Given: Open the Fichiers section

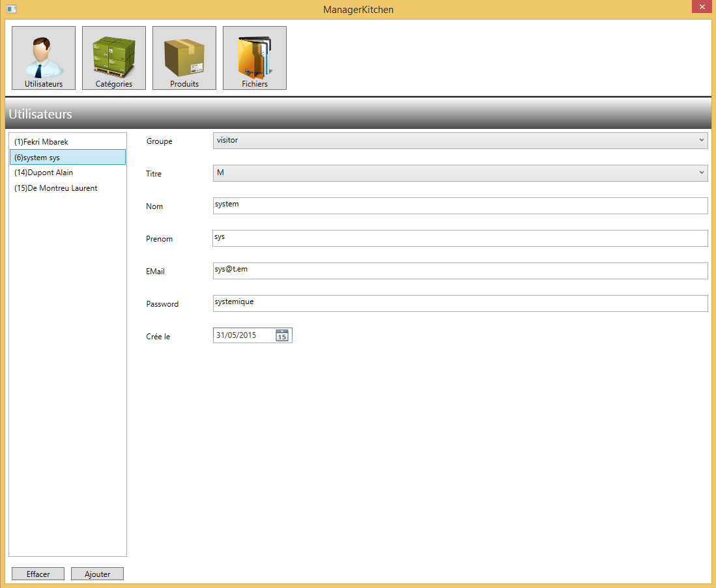Looking at the screenshot, I should point(254,58).
